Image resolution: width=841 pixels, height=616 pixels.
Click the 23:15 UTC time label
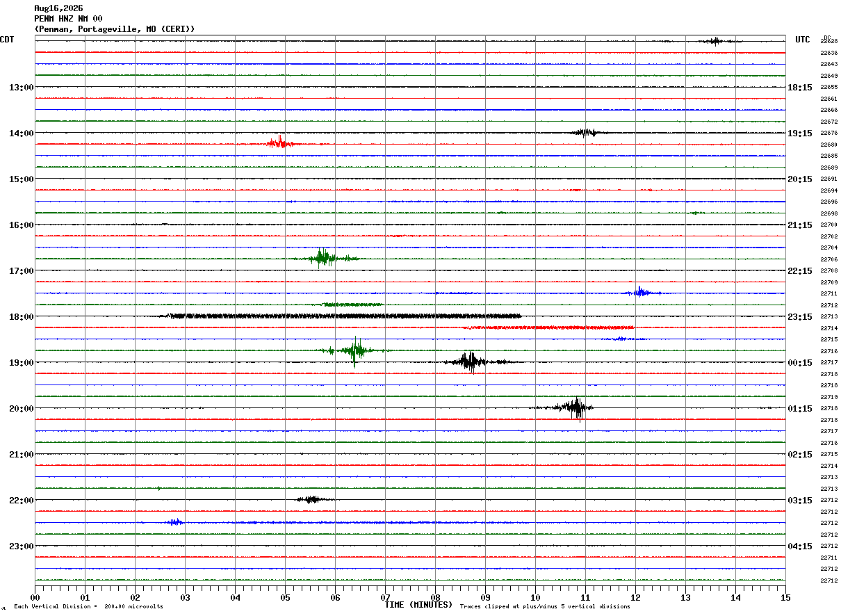[x=801, y=317]
